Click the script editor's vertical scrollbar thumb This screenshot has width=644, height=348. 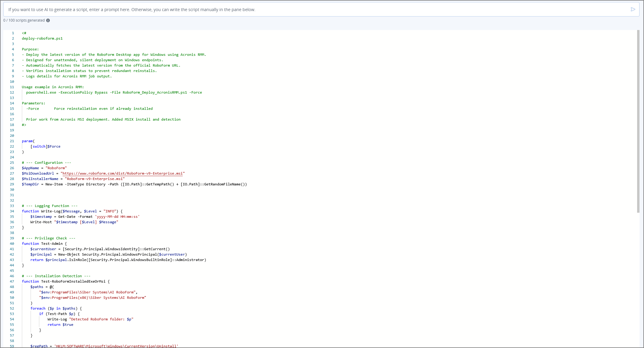[x=638, y=121]
